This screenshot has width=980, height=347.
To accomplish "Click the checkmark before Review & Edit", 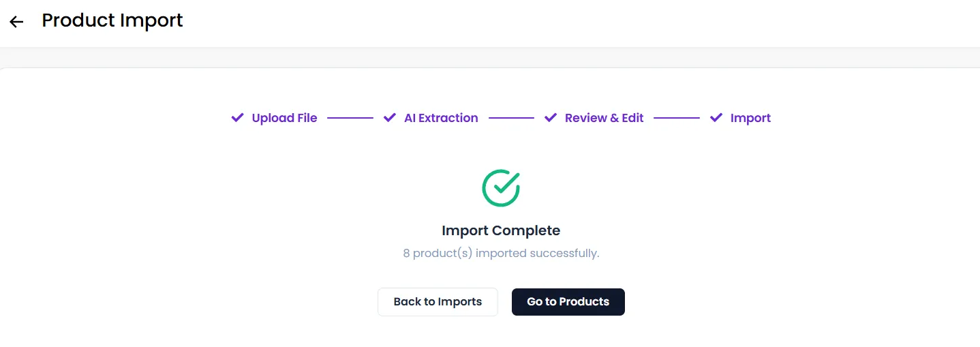I will tap(551, 118).
